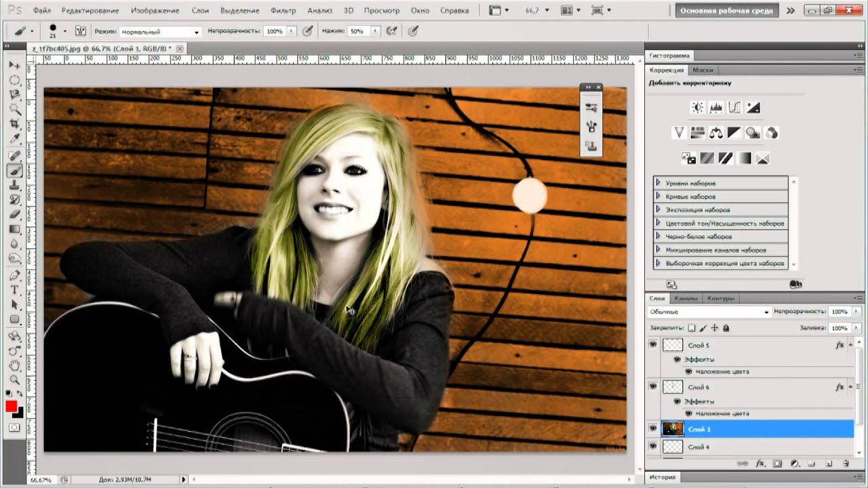
Task: Select the Eyedropper tool
Action: pyautogui.click(x=14, y=139)
